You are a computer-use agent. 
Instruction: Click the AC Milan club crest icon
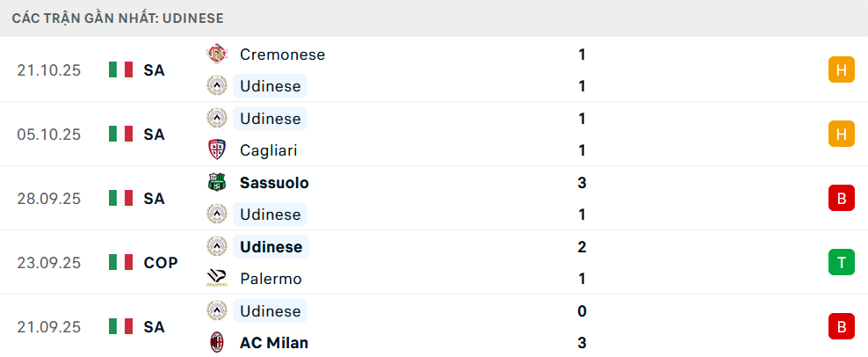tap(216, 343)
